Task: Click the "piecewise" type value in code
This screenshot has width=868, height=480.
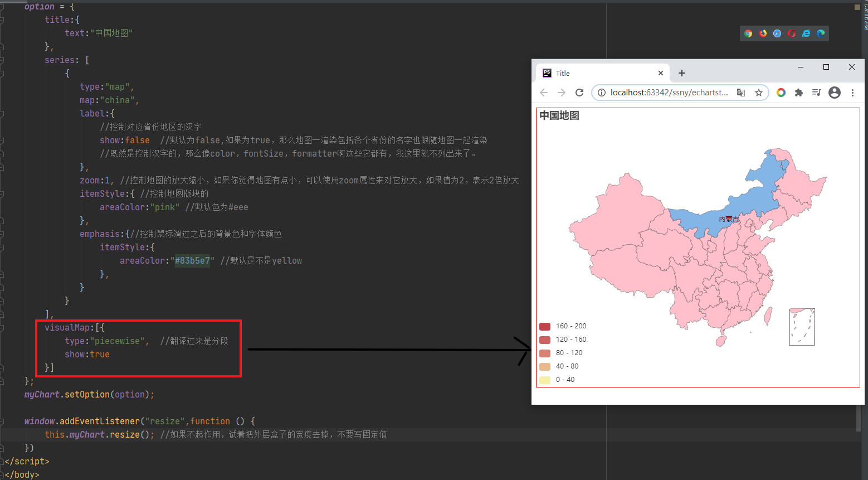Action: (117, 341)
